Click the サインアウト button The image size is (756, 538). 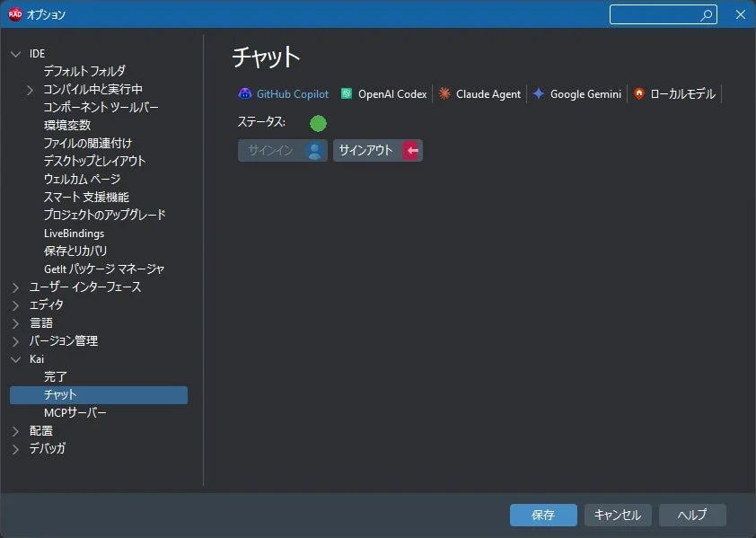click(378, 151)
